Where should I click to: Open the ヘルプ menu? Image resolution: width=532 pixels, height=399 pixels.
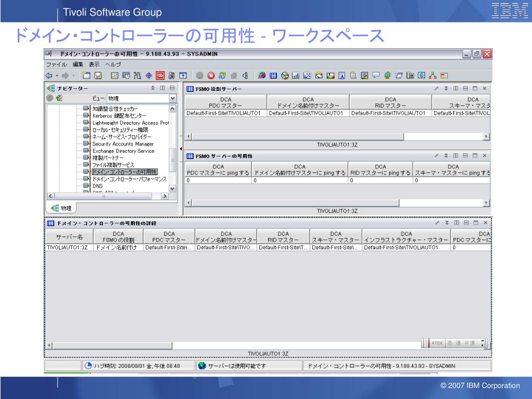tap(113, 64)
